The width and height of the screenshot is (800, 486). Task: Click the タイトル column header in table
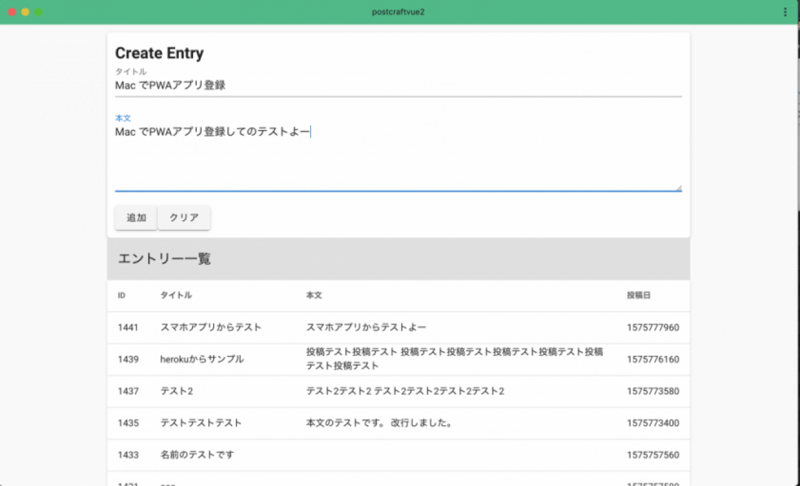[x=176, y=296]
